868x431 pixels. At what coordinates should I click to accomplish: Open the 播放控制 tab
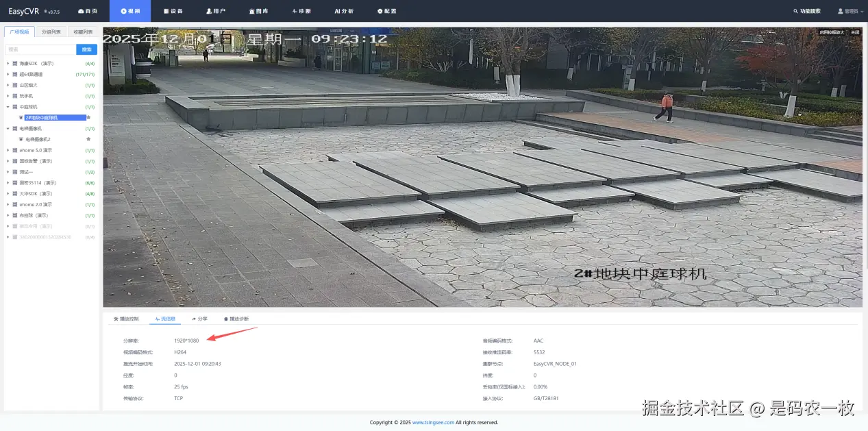126,319
